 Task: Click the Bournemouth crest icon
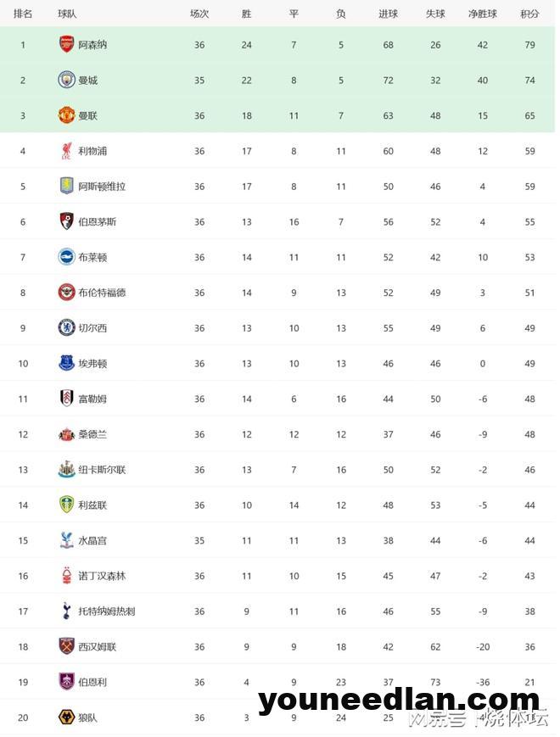click(x=66, y=221)
